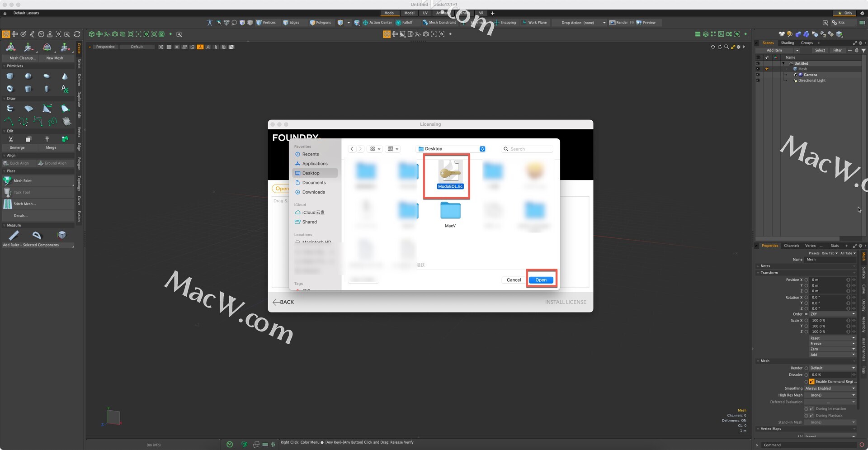
Task: Open the Deform vertical tab
Action: tap(79, 80)
